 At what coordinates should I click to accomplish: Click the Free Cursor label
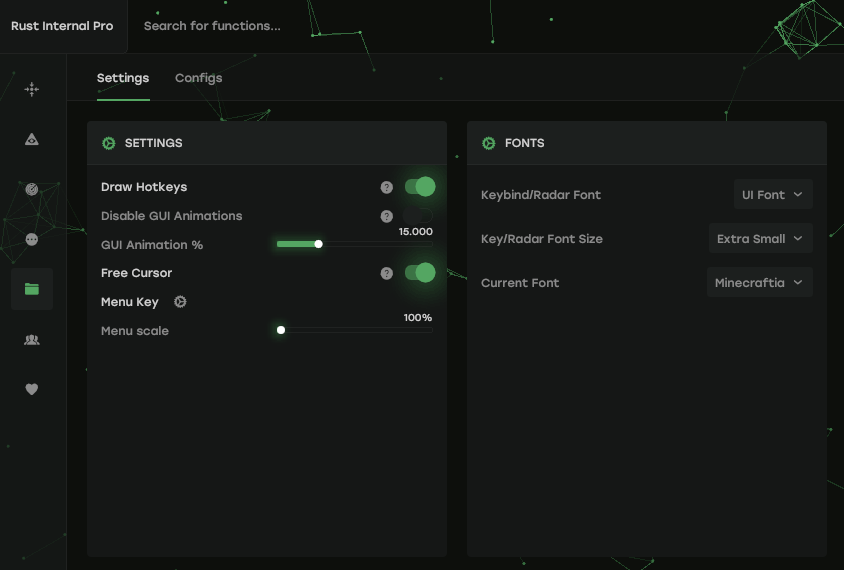[137, 273]
